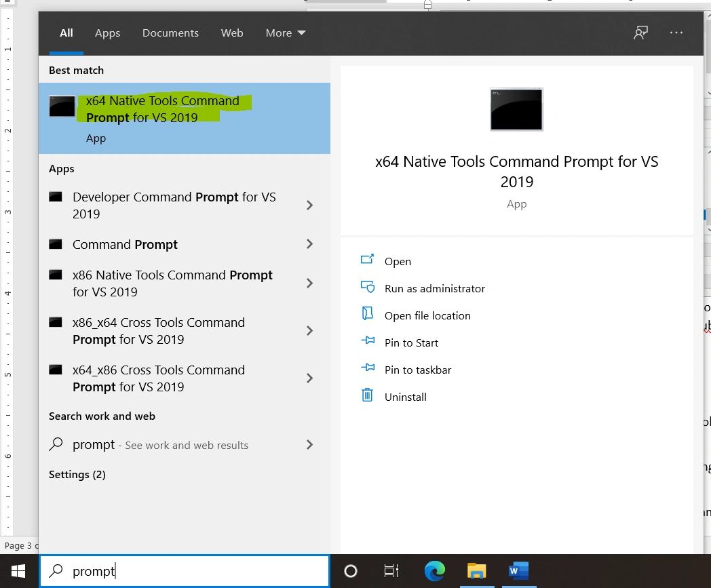711x588 pixels.
Task: Start x86 Native Tools Command Prompt
Action: click(x=172, y=283)
